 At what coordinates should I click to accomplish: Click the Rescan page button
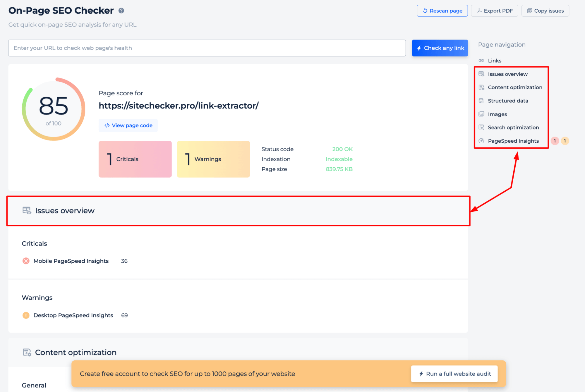pos(442,11)
